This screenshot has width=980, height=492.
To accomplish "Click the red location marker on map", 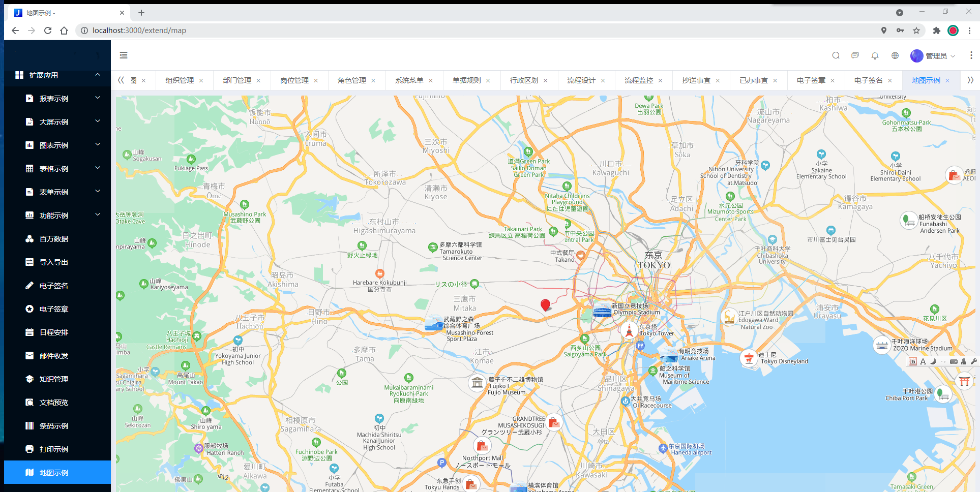I will click(545, 305).
